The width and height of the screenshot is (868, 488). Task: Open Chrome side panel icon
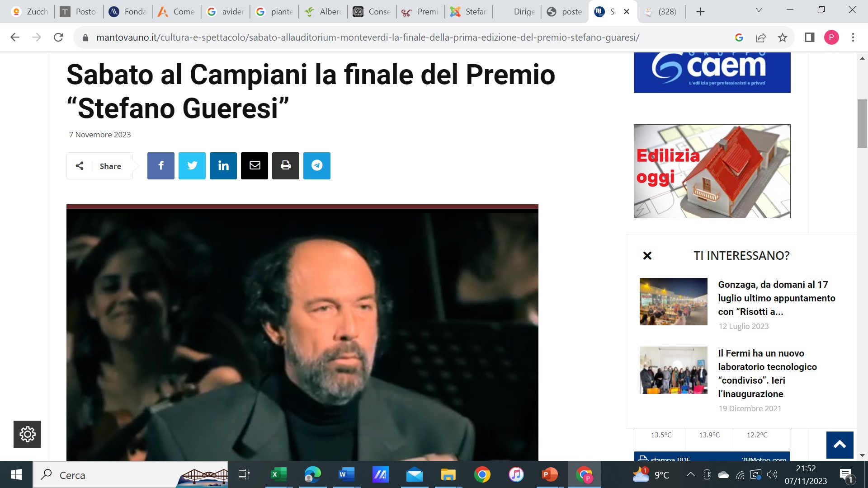[x=809, y=38]
